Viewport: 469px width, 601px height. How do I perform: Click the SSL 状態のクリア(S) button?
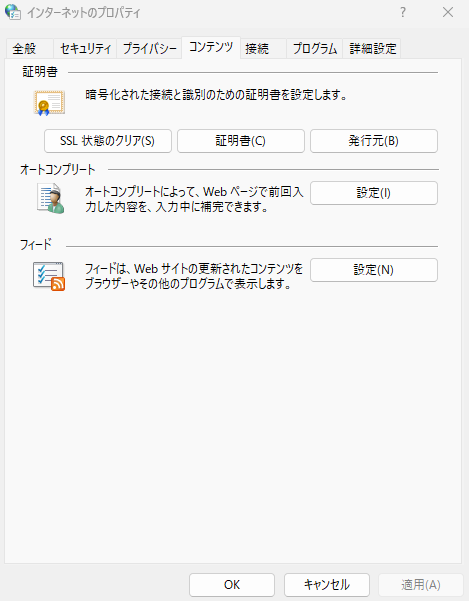(x=108, y=141)
